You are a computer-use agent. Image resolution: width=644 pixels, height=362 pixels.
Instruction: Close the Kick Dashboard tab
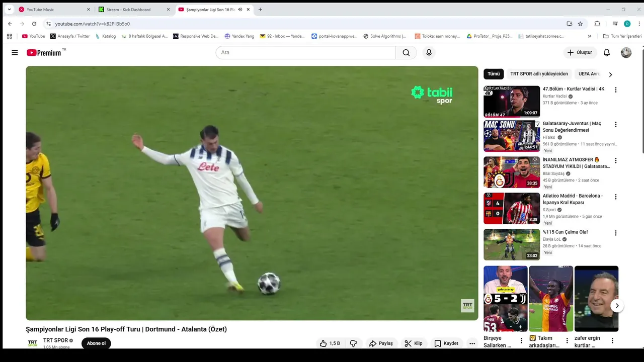(x=168, y=10)
